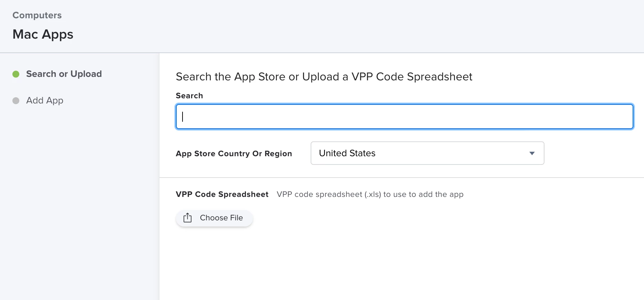
Task: Click the VPP Code Spreadsheet label
Action: coord(222,194)
